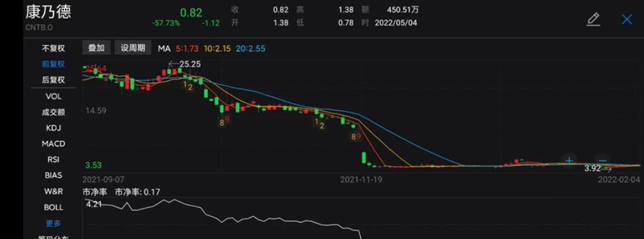Click the 设周期 period button
Screen dimensions: 644x239
pos(133,48)
